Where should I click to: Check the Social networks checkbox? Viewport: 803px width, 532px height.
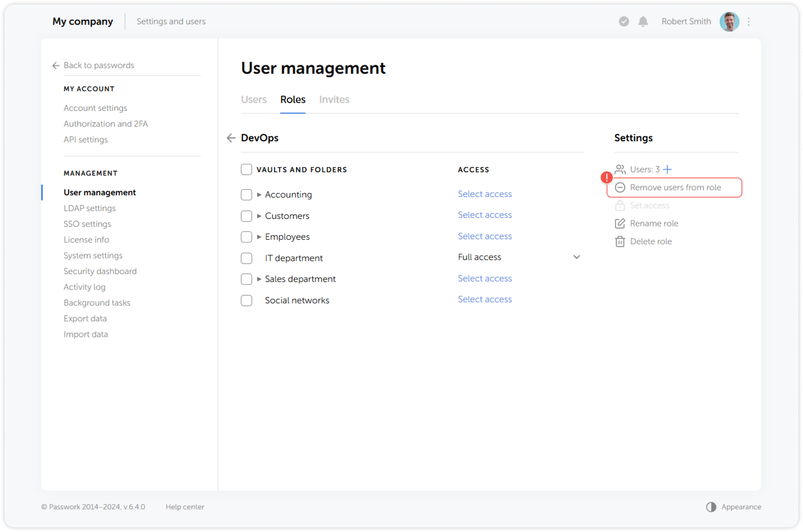pyautogui.click(x=246, y=300)
